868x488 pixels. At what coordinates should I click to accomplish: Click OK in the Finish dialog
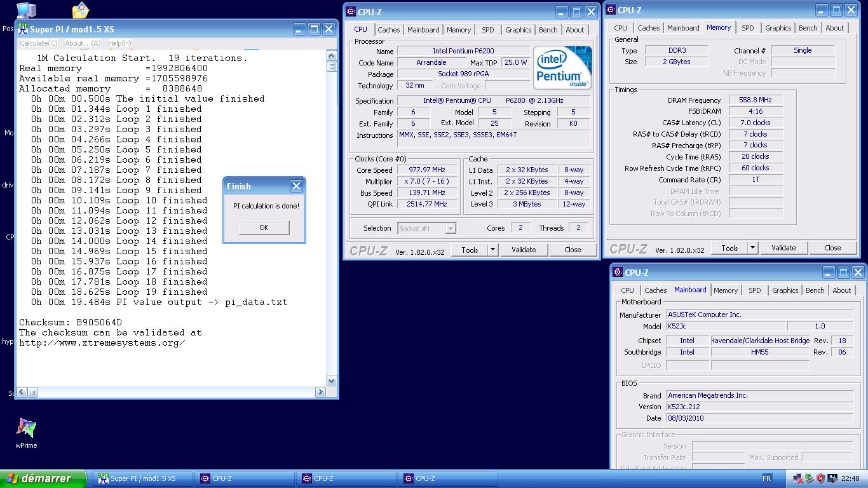pos(264,227)
